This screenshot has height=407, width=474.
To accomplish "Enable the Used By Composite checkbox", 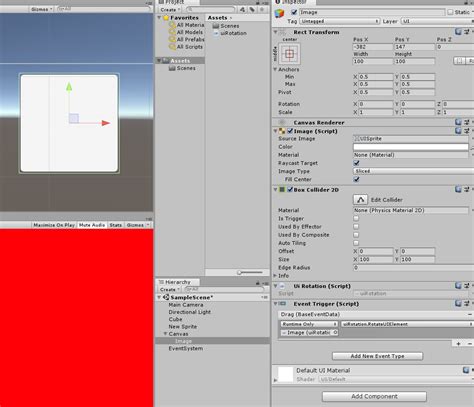I will tap(356, 235).
